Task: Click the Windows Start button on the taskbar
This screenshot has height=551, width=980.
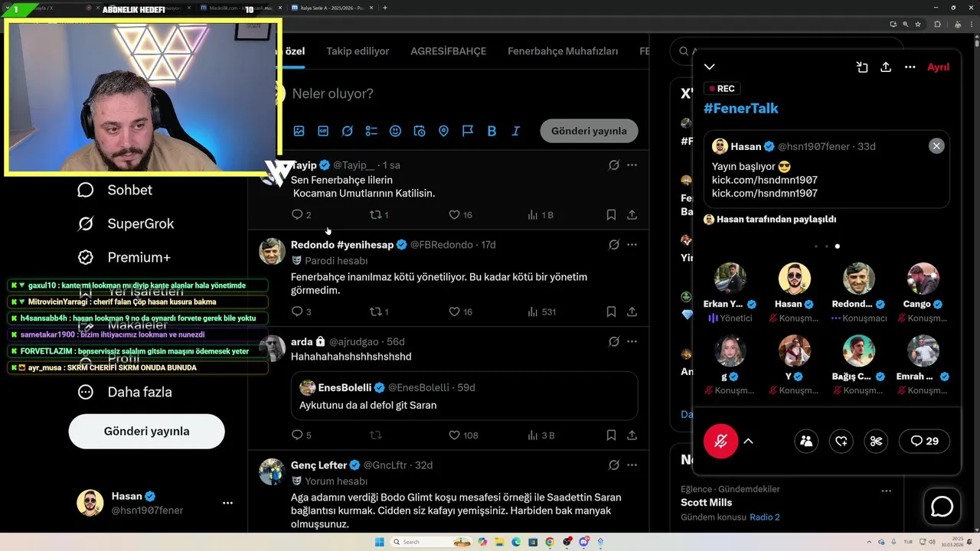Action: pyautogui.click(x=379, y=542)
